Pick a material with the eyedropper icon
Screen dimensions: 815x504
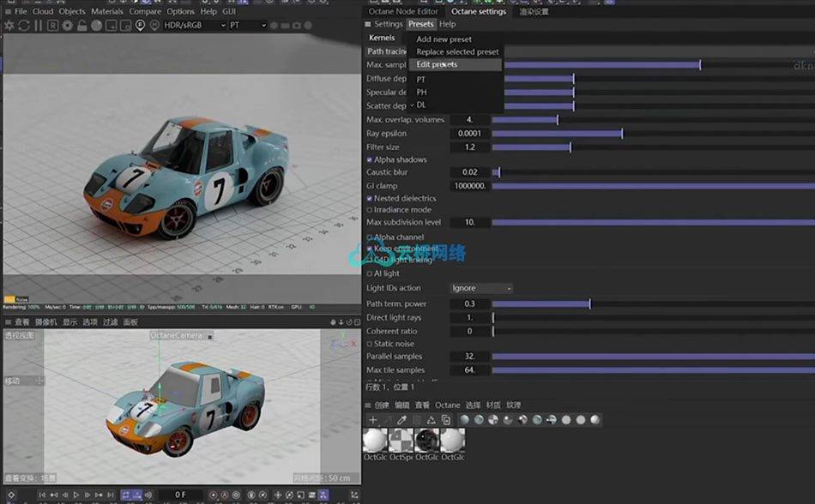coord(401,419)
